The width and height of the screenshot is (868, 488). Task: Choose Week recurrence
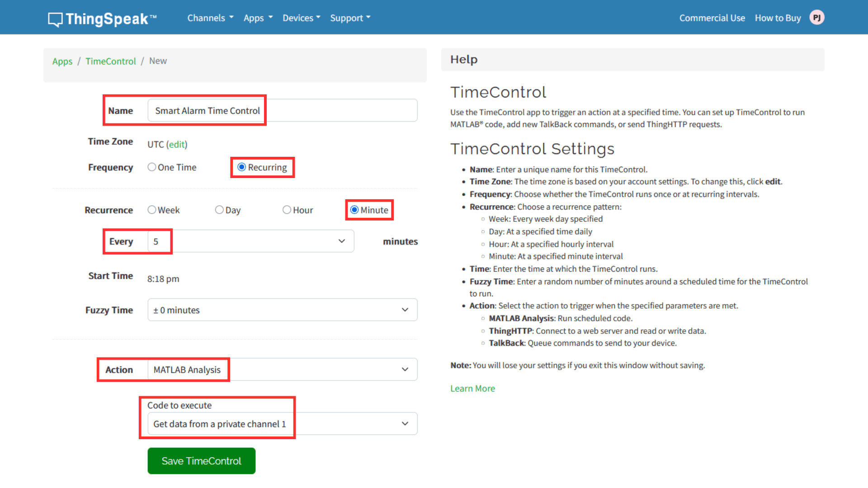click(152, 210)
